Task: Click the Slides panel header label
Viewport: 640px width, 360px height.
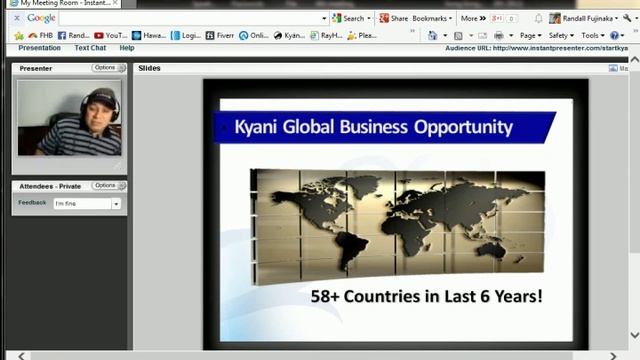Action: pos(149,68)
